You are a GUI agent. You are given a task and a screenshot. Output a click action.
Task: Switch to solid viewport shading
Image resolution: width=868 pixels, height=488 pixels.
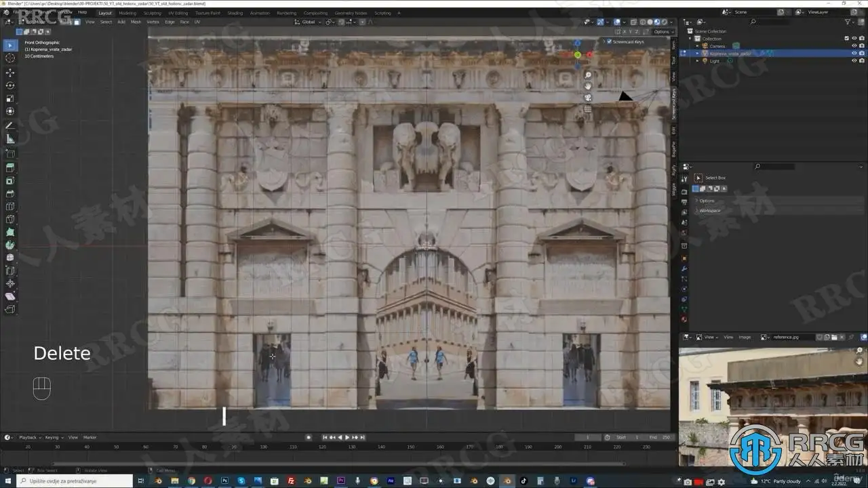(x=650, y=22)
